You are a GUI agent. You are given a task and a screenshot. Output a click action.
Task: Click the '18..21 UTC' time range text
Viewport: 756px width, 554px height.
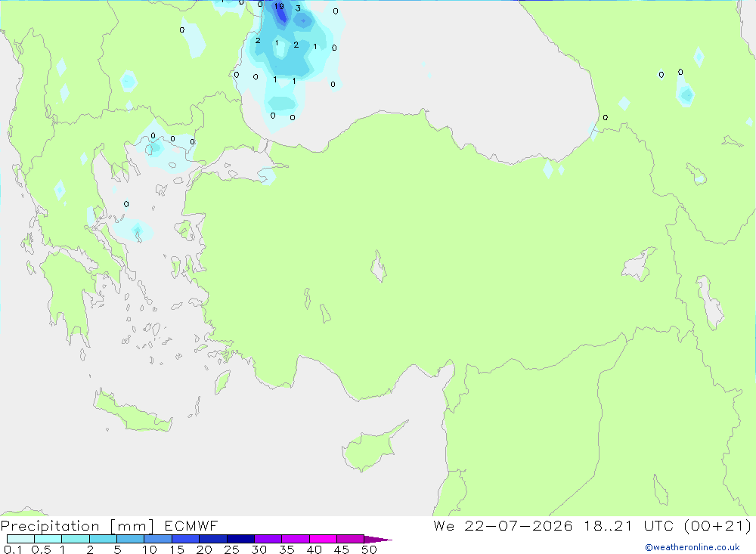pyautogui.click(x=628, y=525)
